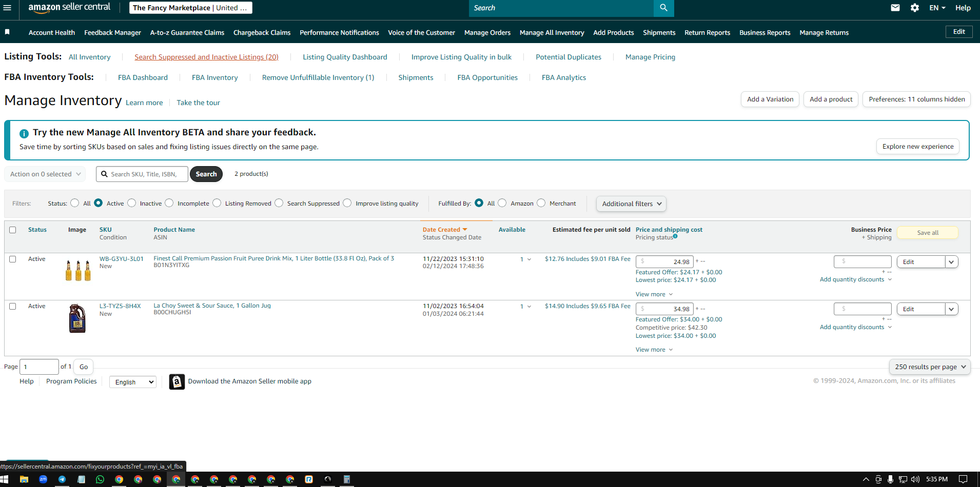Open the settings gear icon
The width and height of the screenshot is (980, 487).
coord(915,8)
